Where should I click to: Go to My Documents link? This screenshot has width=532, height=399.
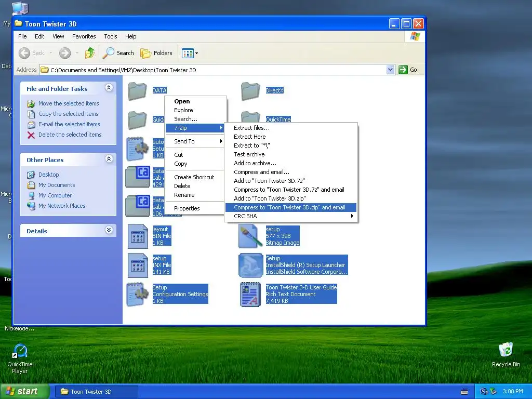pos(57,185)
